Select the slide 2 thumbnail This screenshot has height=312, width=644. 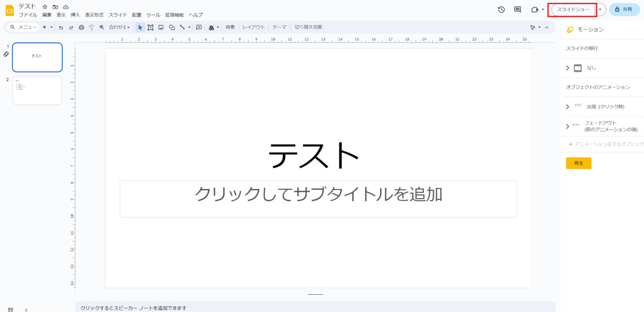[37, 90]
